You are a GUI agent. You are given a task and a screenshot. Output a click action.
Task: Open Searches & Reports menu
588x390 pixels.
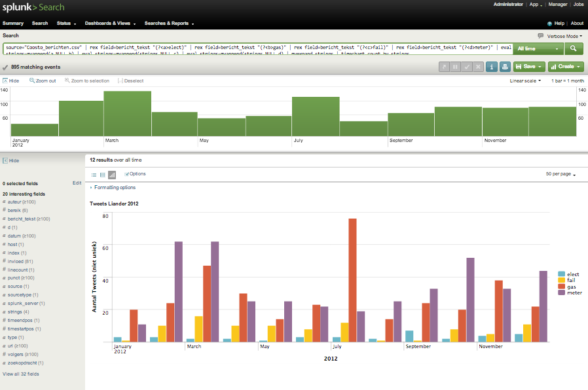[x=168, y=24]
